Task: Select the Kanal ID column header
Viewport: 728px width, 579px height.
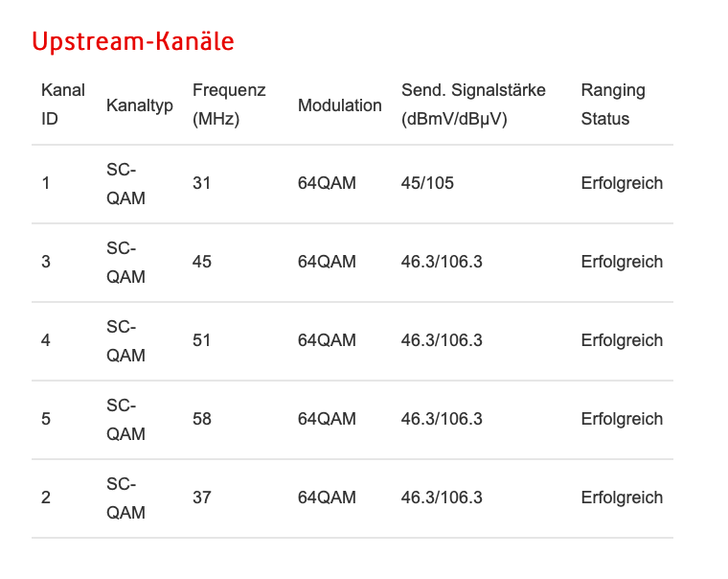Action: [x=63, y=104]
